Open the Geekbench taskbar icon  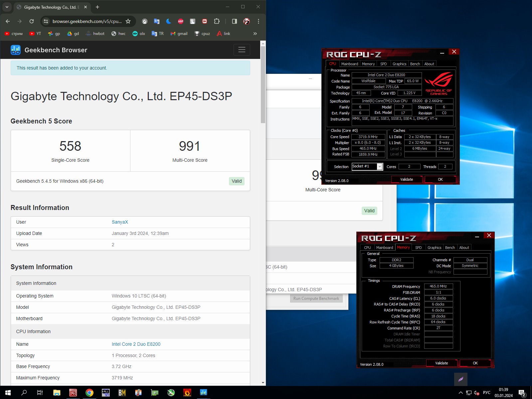[204, 393]
